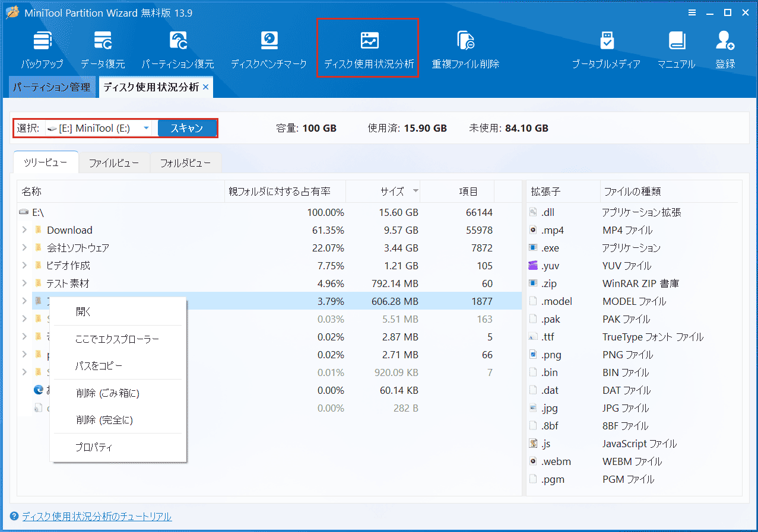
Task: Click the .dll extension icon
Action: point(532,212)
